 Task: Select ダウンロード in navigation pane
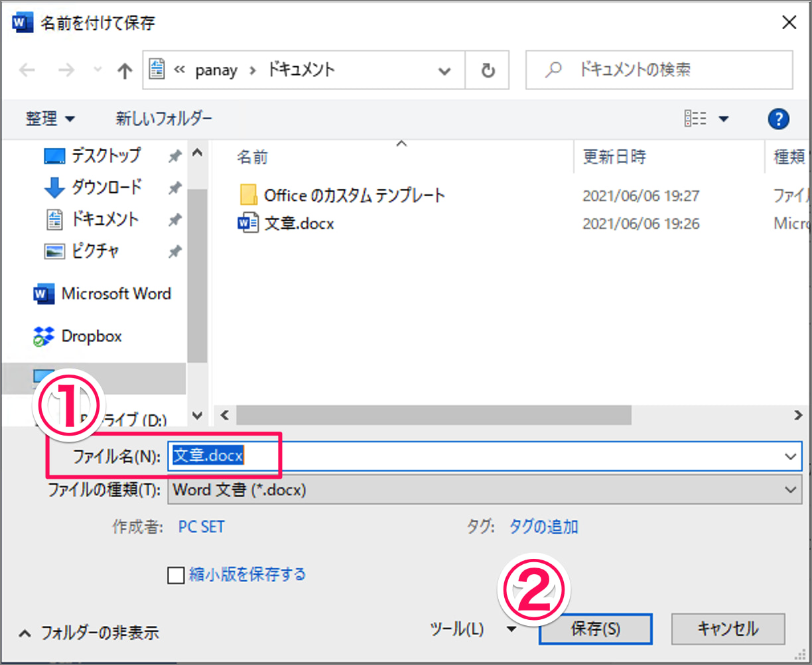(106, 187)
